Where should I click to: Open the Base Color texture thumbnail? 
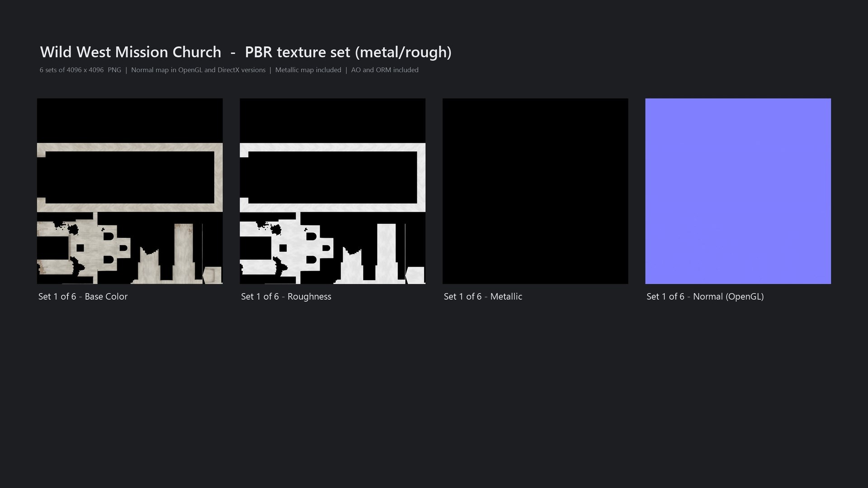(130, 191)
